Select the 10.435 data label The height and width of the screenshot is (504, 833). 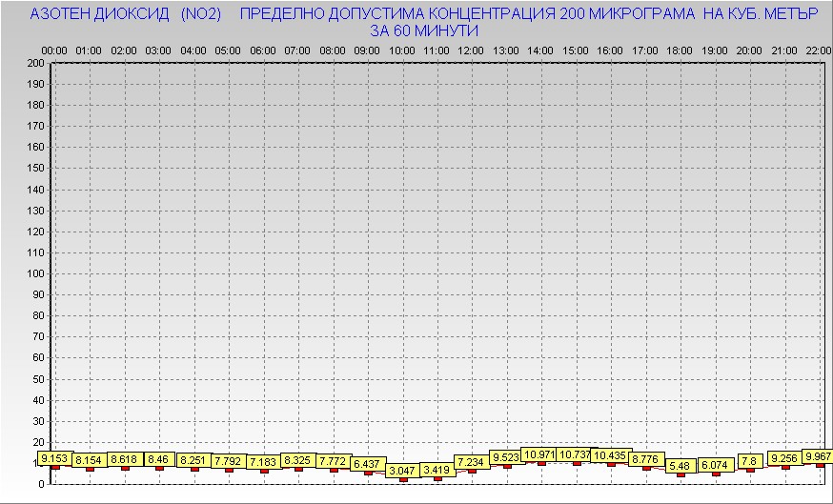coord(610,455)
